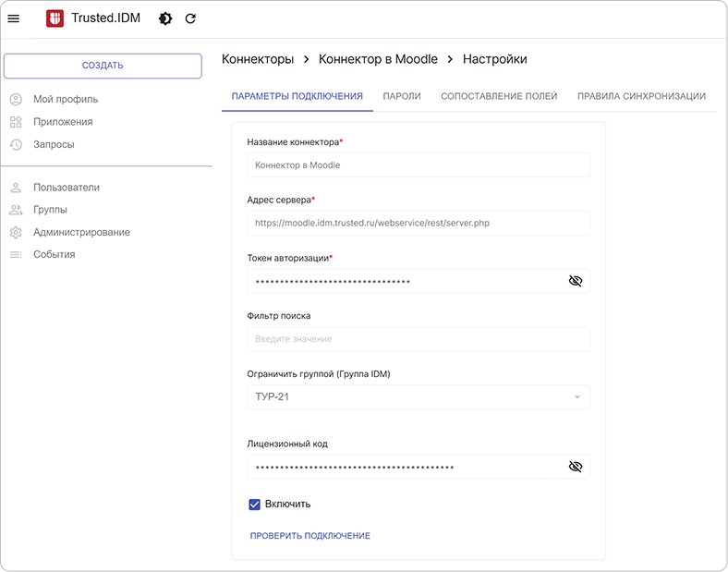Click the Адрес сервера input field
Viewport: 728px width, 572px height.
(419, 224)
